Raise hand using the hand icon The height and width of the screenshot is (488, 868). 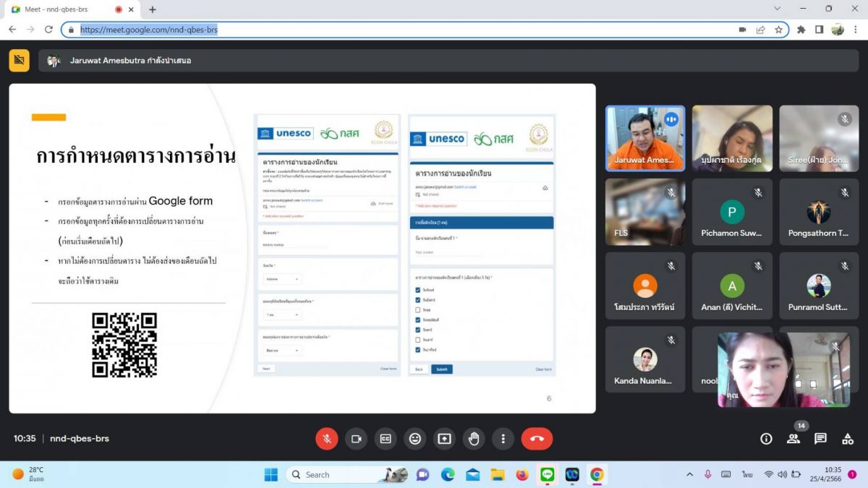tap(474, 438)
